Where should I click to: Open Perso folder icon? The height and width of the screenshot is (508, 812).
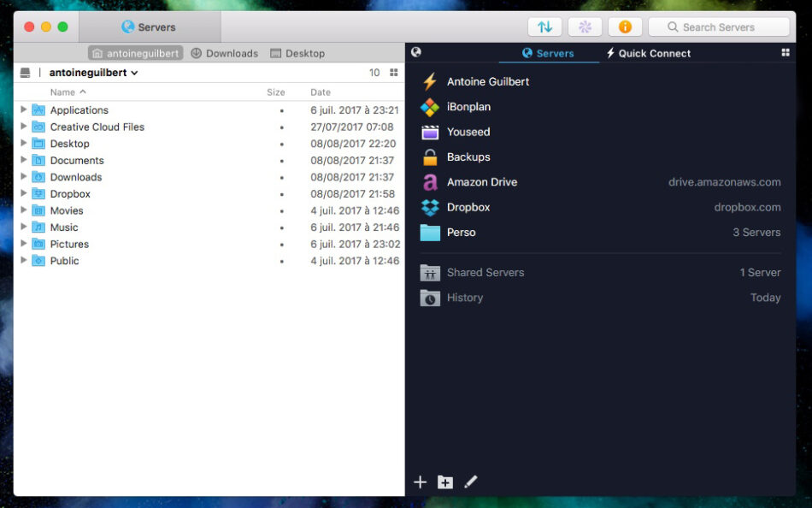430,233
